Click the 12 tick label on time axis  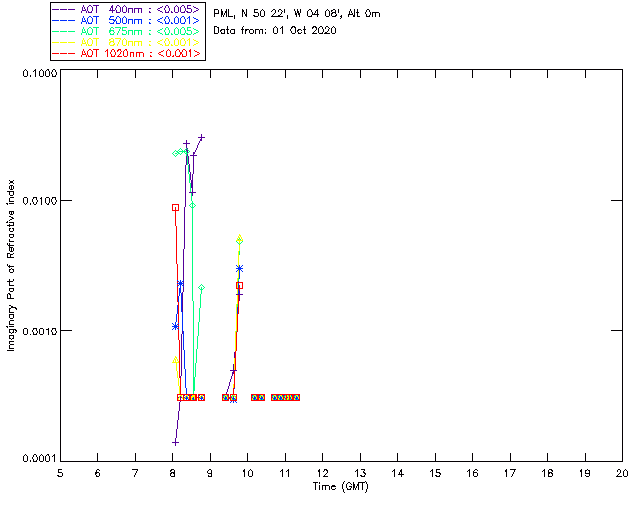click(322, 473)
